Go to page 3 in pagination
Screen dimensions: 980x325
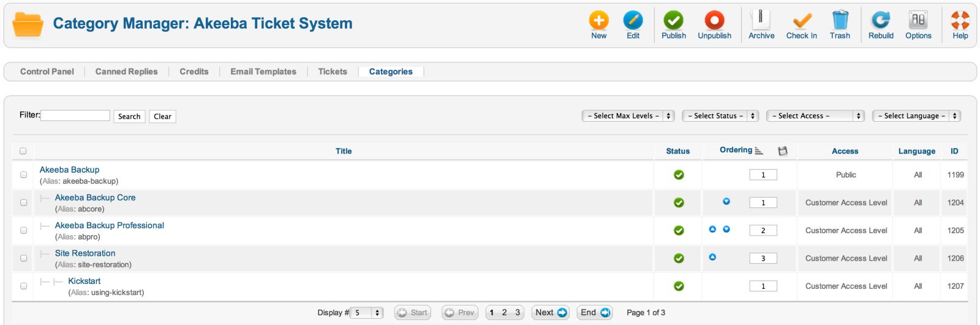(x=518, y=313)
